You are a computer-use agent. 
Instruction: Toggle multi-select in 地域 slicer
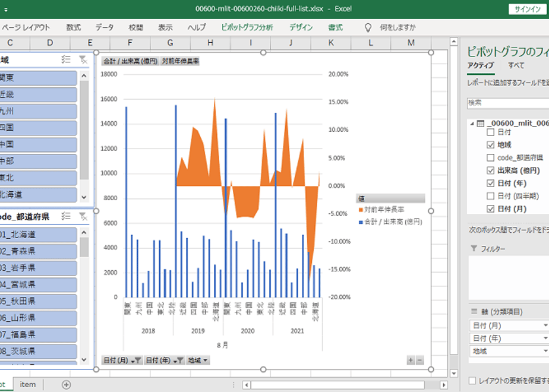(66, 59)
